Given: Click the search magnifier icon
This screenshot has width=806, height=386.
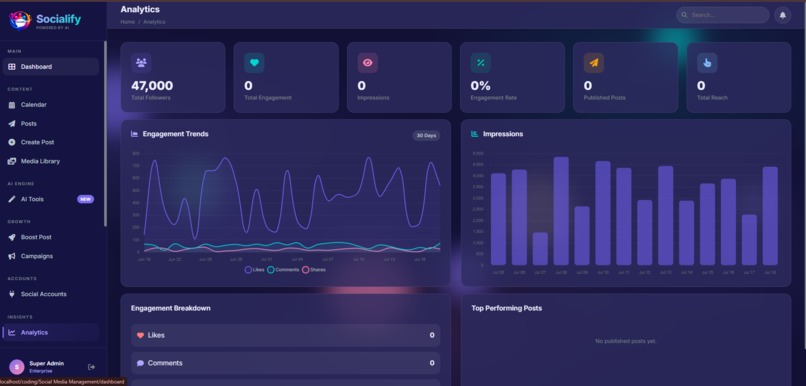Looking at the screenshot, I should [x=684, y=15].
